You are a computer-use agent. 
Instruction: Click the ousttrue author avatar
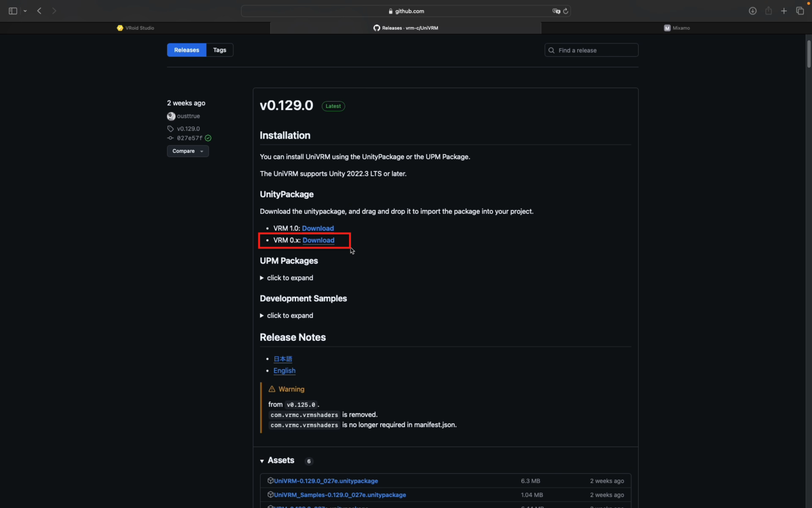[x=171, y=116]
